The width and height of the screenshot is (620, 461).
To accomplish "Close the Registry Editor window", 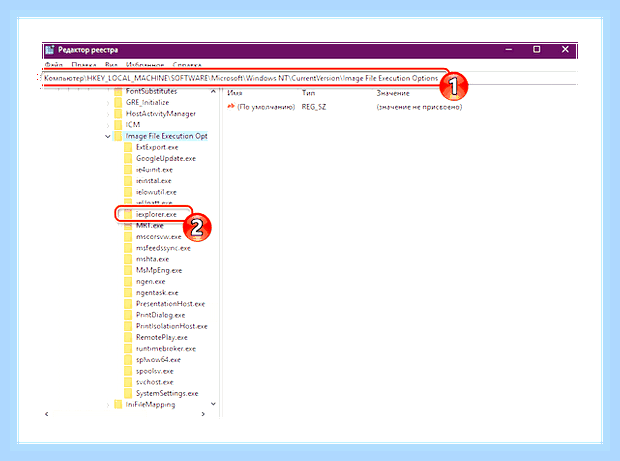I will pyautogui.click(x=565, y=49).
